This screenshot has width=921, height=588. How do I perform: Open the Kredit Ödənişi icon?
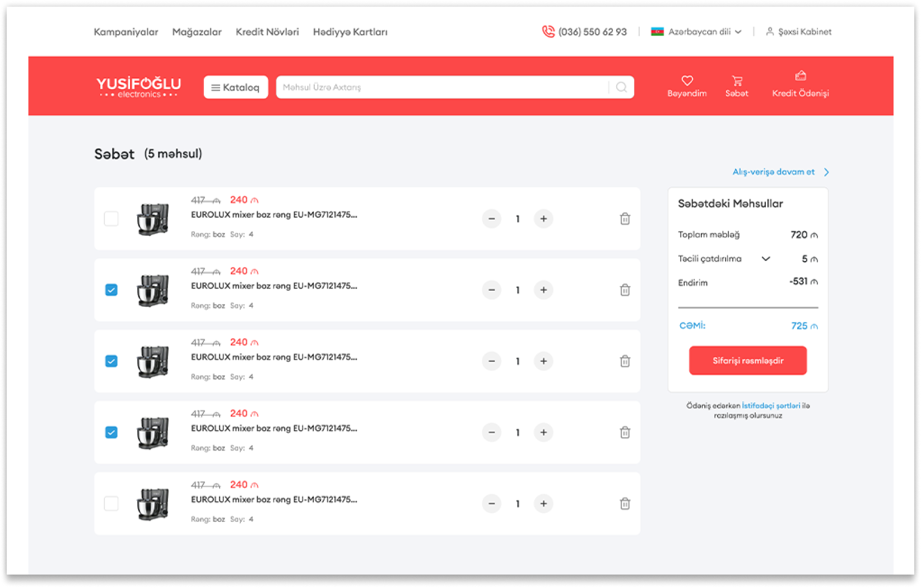click(800, 76)
